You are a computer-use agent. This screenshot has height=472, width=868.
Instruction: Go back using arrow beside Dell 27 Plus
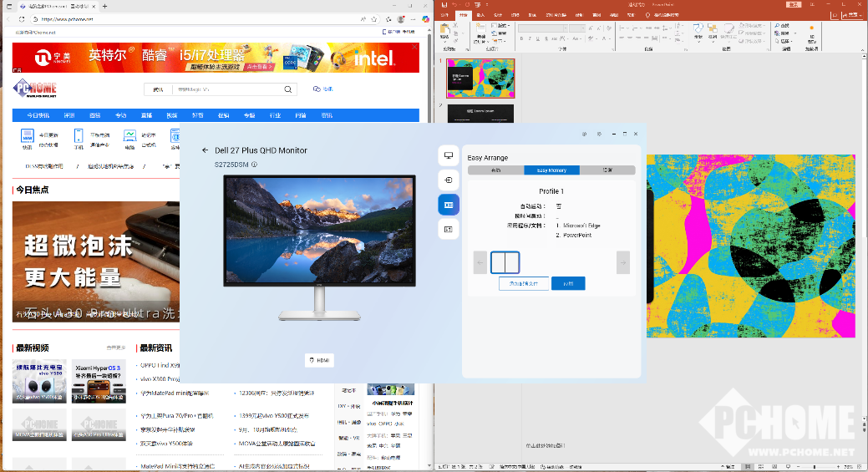coord(205,150)
